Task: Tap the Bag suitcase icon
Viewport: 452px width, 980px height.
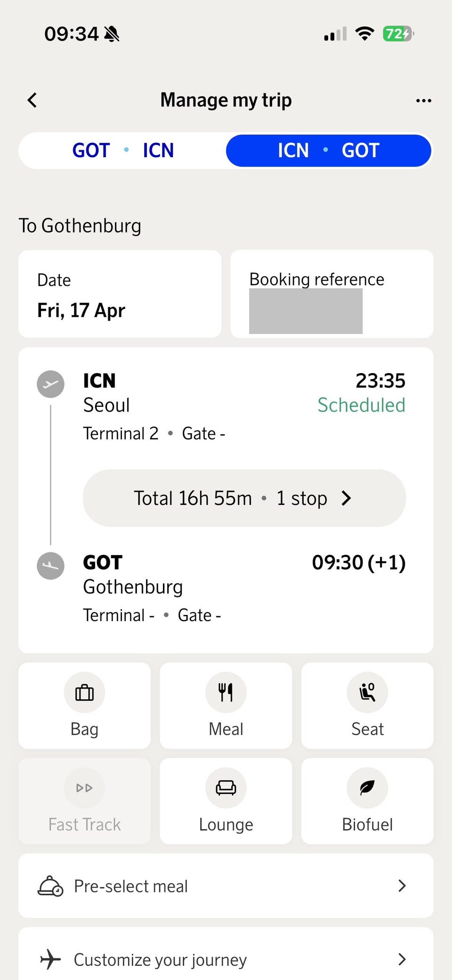Action: pyautogui.click(x=84, y=692)
